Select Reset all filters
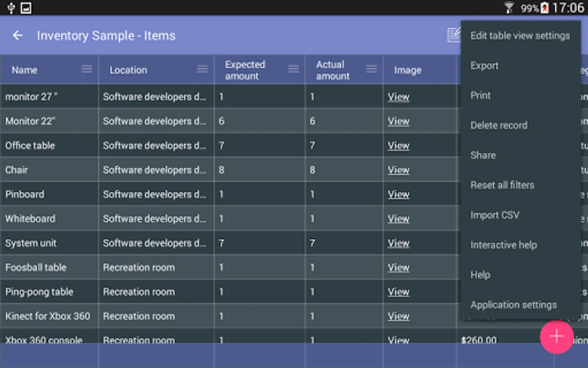The height and width of the screenshot is (368, 588). click(x=520, y=185)
